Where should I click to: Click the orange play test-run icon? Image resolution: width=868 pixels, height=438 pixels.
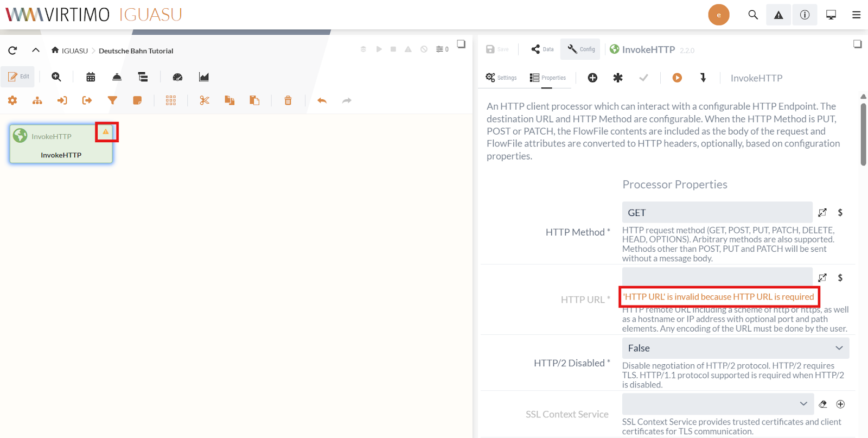pyautogui.click(x=677, y=78)
